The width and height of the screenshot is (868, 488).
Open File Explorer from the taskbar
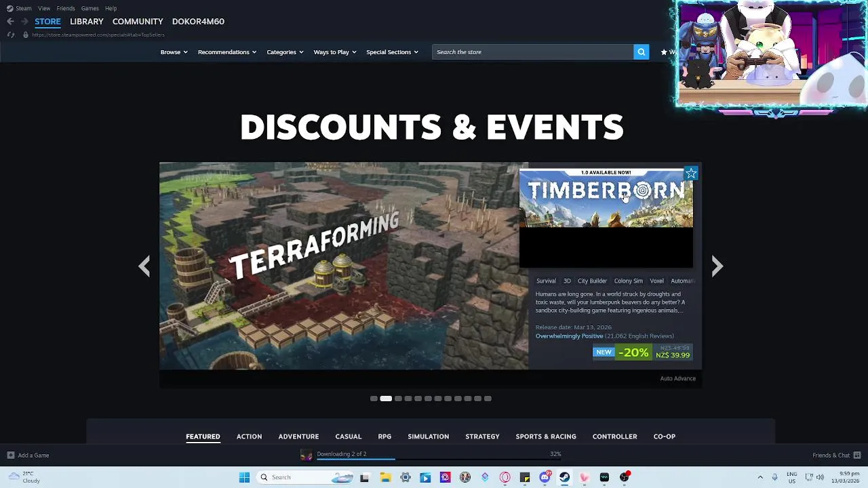coord(385,477)
